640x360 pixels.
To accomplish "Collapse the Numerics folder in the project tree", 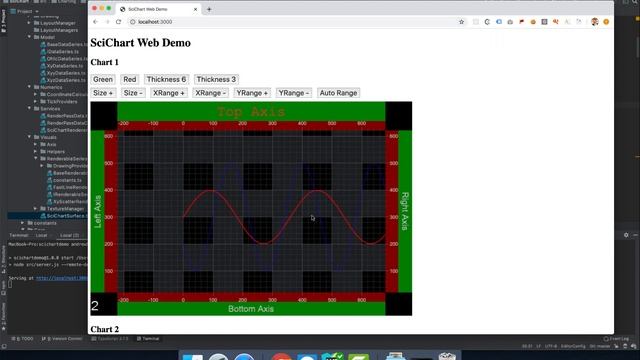I will 29,87.
